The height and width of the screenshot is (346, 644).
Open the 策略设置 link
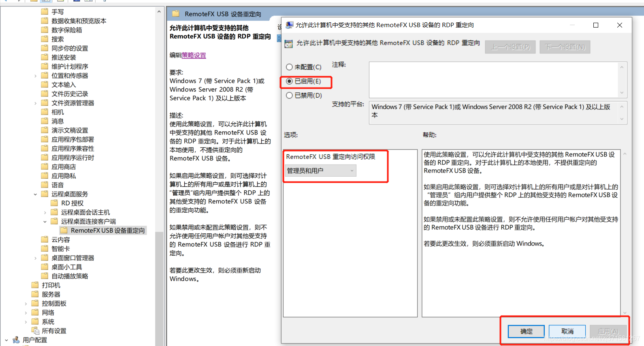pos(194,55)
